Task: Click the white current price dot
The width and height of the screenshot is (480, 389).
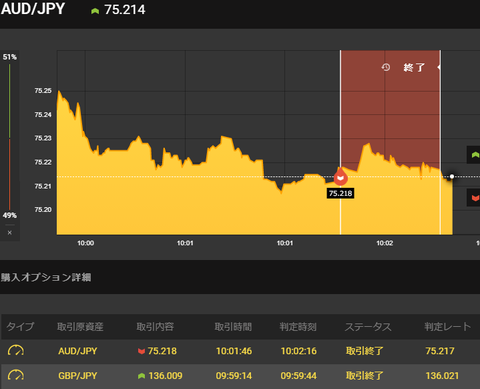Action: point(452,176)
